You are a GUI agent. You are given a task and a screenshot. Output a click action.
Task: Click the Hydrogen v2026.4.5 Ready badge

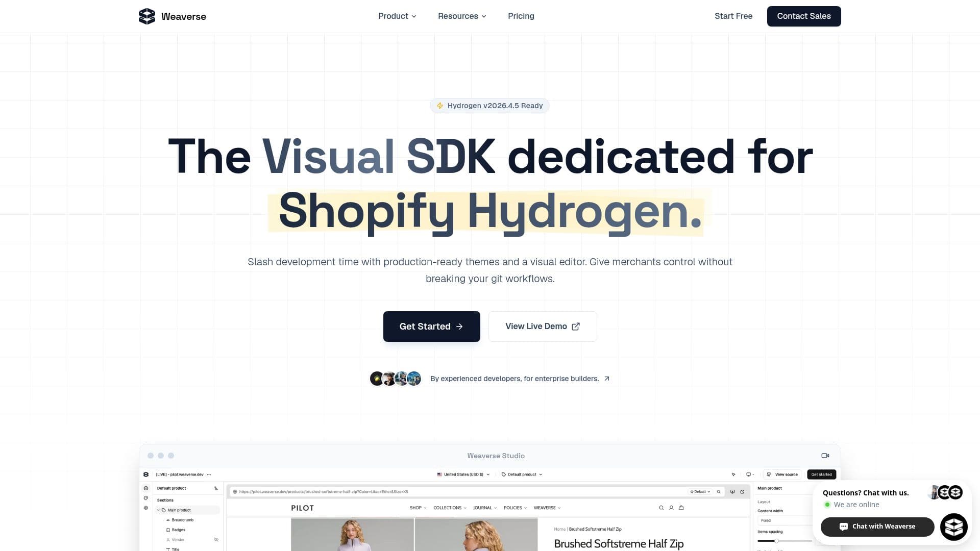tap(489, 106)
